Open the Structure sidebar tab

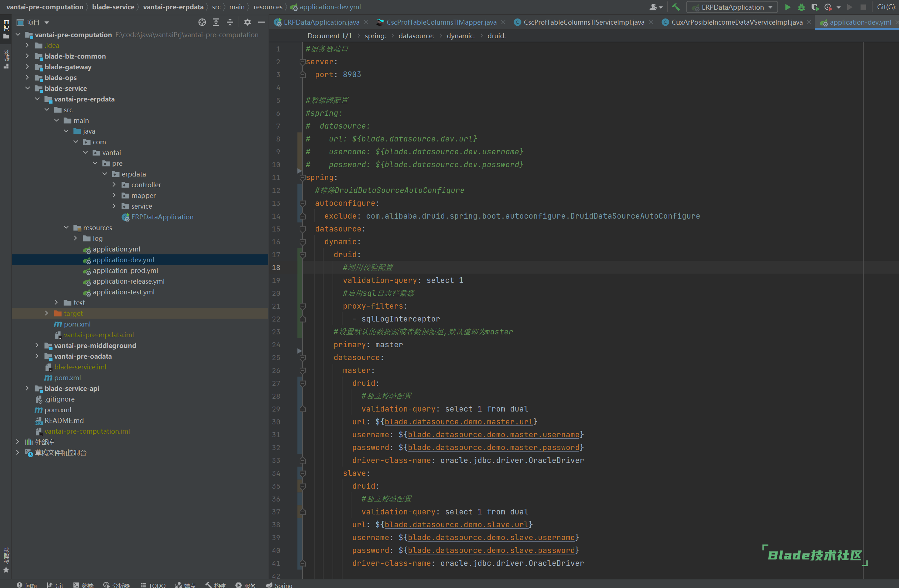6,59
